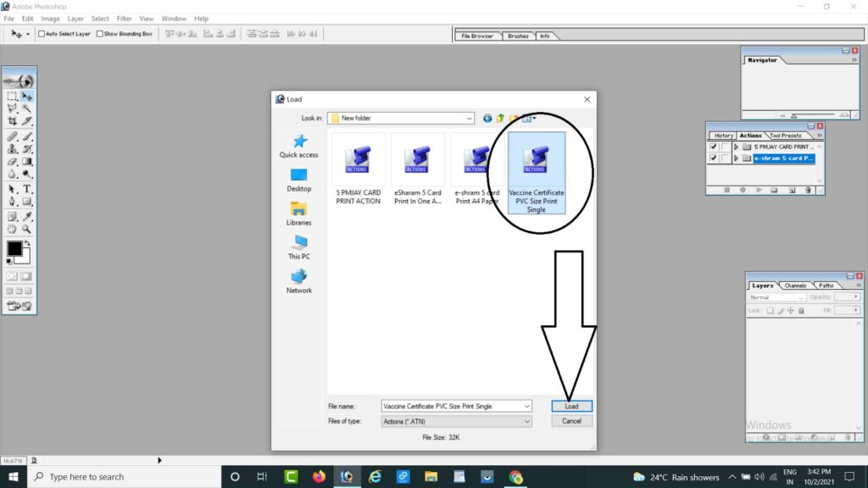
Task: Go to last folder visited in Load dialog
Action: point(487,119)
